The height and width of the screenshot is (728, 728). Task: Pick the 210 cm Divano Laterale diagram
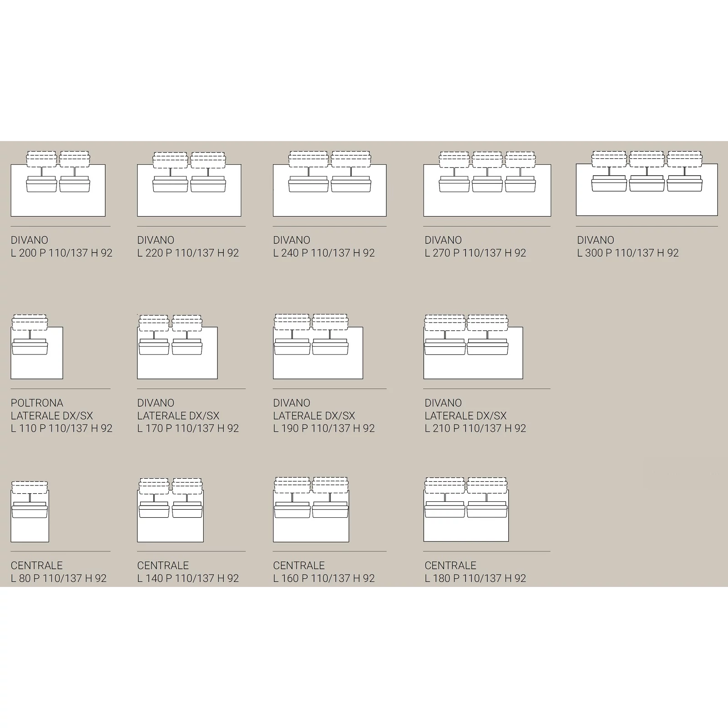tap(473, 347)
